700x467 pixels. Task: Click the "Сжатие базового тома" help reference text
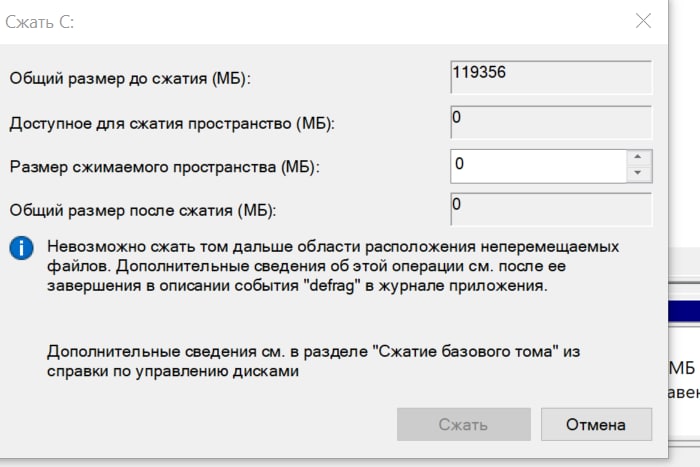(465, 351)
